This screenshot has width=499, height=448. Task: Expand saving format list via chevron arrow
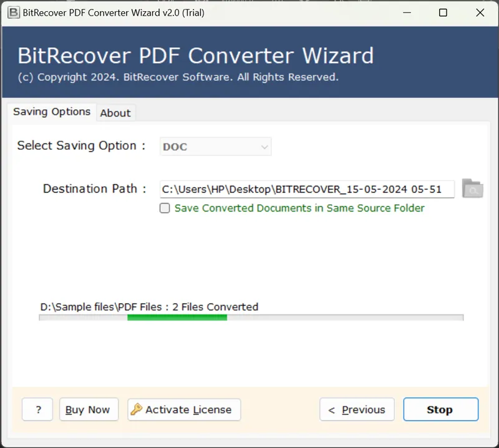tap(264, 147)
